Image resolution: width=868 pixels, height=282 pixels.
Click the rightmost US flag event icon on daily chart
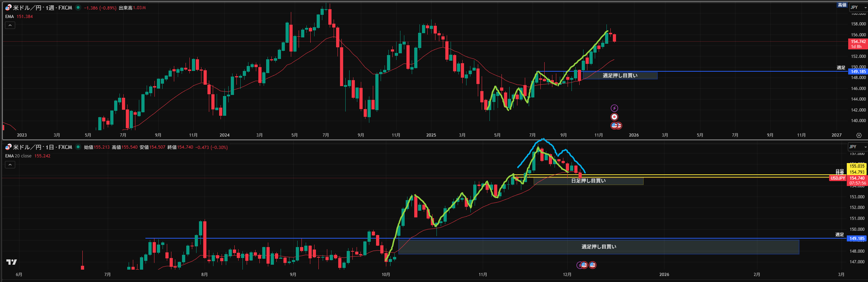[593, 265]
